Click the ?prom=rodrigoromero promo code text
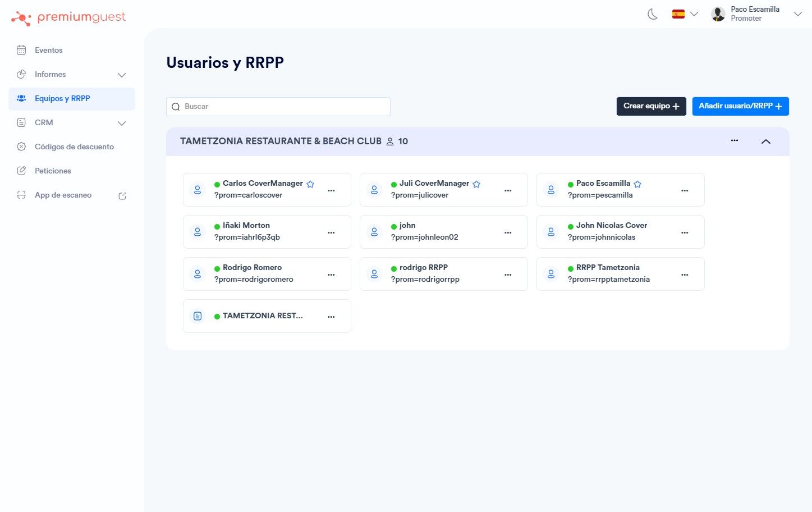The width and height of the screenshot is (812, 512). click(254, 279)
